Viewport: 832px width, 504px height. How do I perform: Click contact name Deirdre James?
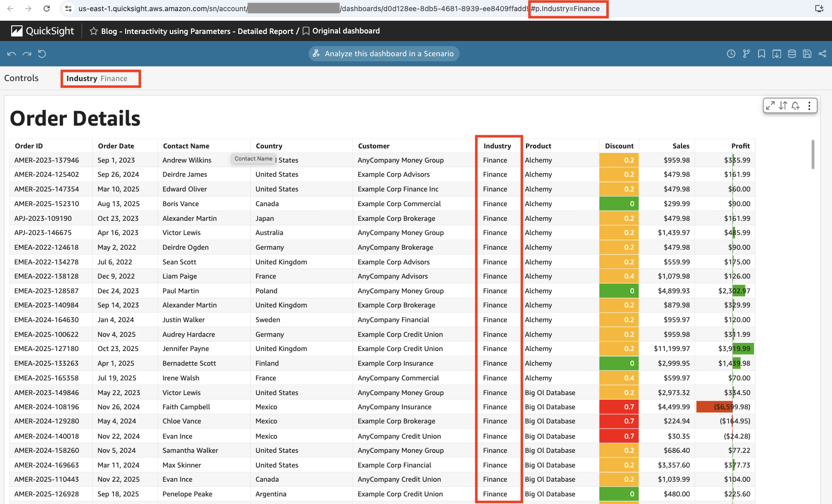185,174
